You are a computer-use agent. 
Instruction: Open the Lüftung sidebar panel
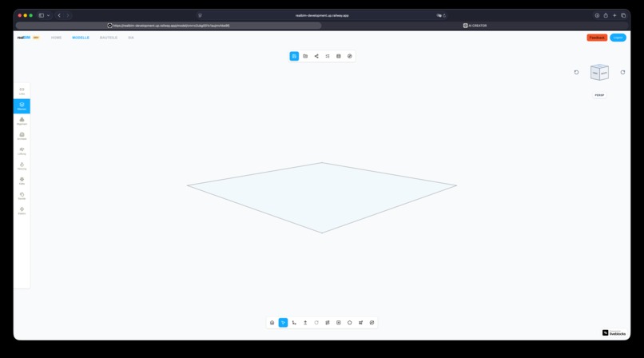click(22, 151)
